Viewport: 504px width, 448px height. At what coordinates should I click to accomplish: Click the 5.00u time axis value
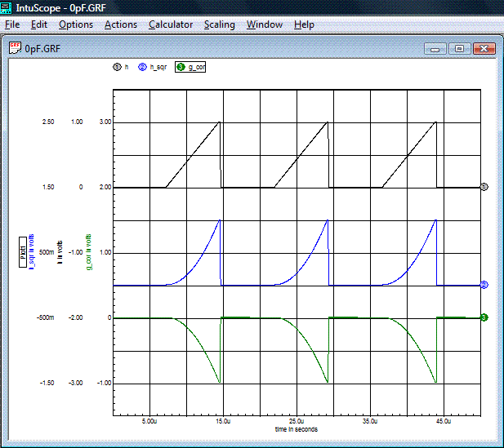(149, 421)
